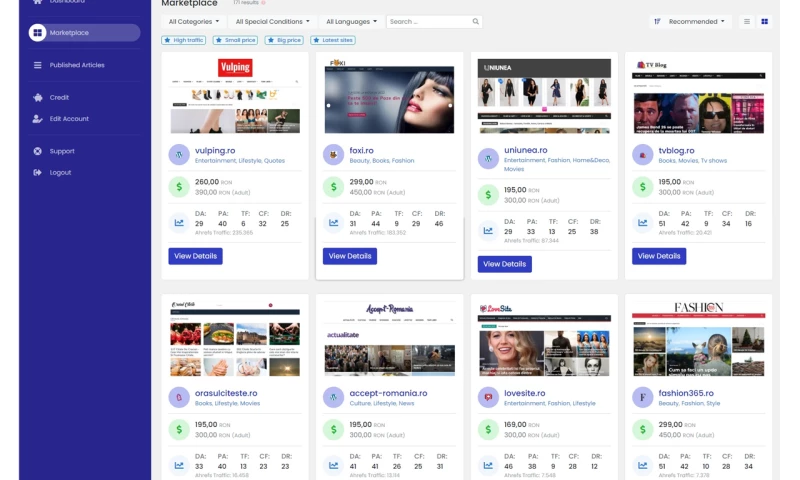The height and width of the screenshot is (480, 800).
Task: Expand the All Special Conditions dropdown
Action: coord(273,21)
